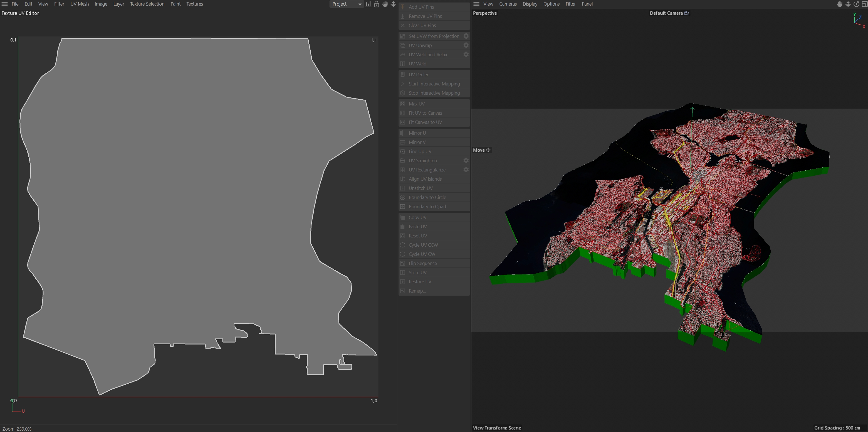Open the UV editor hamburger menu
The width and height of the screenshot is (868, 432).
[5, 4]
